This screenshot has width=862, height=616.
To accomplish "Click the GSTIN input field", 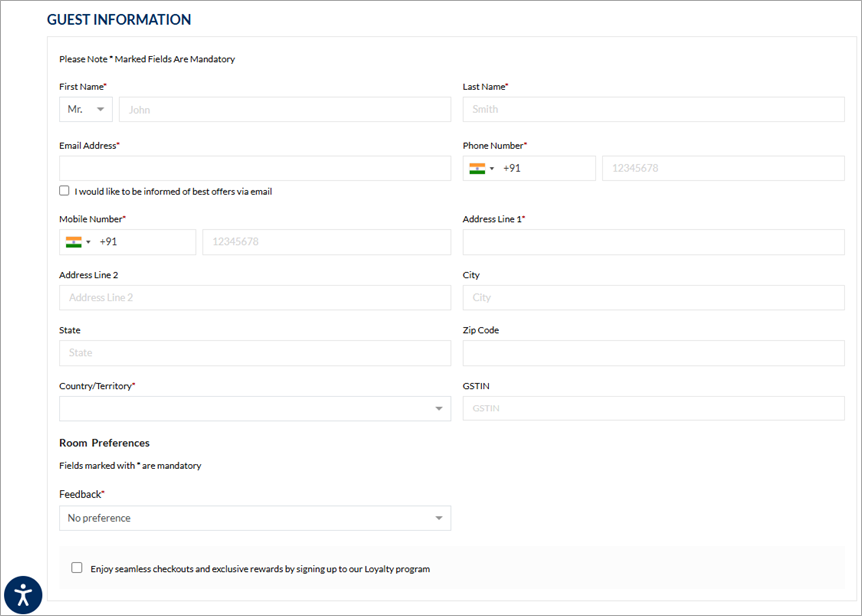I will point(654,408).
